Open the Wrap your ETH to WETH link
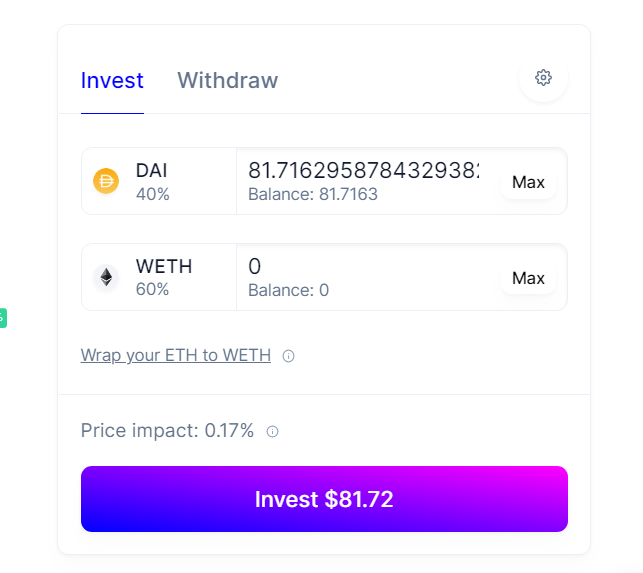Screen dimensions: 643x573 tap(176, 355)
